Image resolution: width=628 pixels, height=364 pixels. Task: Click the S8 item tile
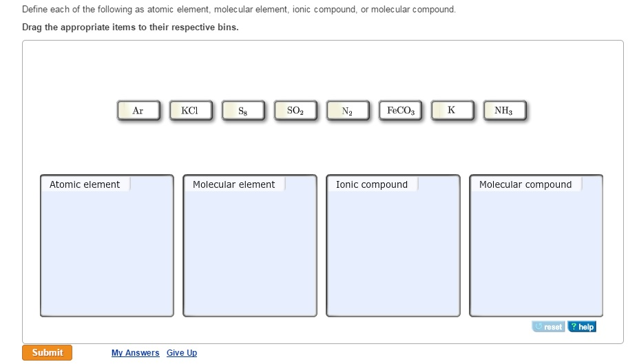pos(243,111)
